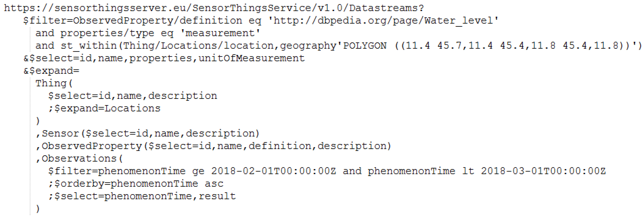Click the final closing parenthesis of Observations
Screen dimensions: 644x218
(x=38, y=209)
